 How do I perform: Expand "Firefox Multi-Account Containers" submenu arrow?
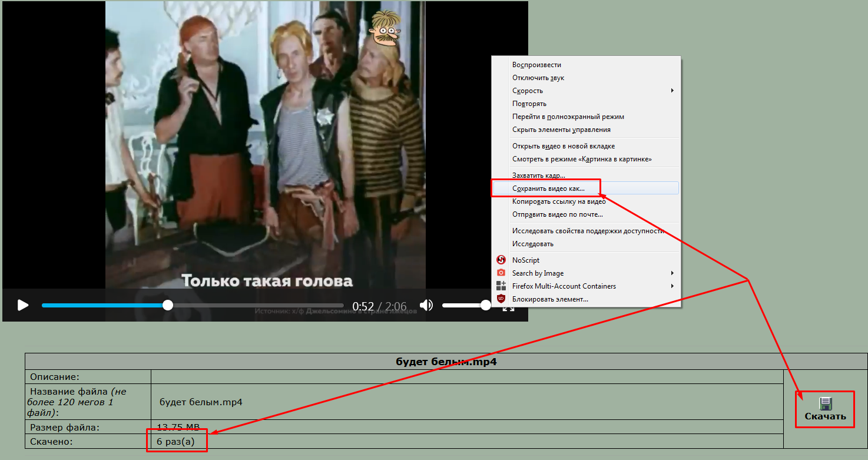[x=672, y=286]
